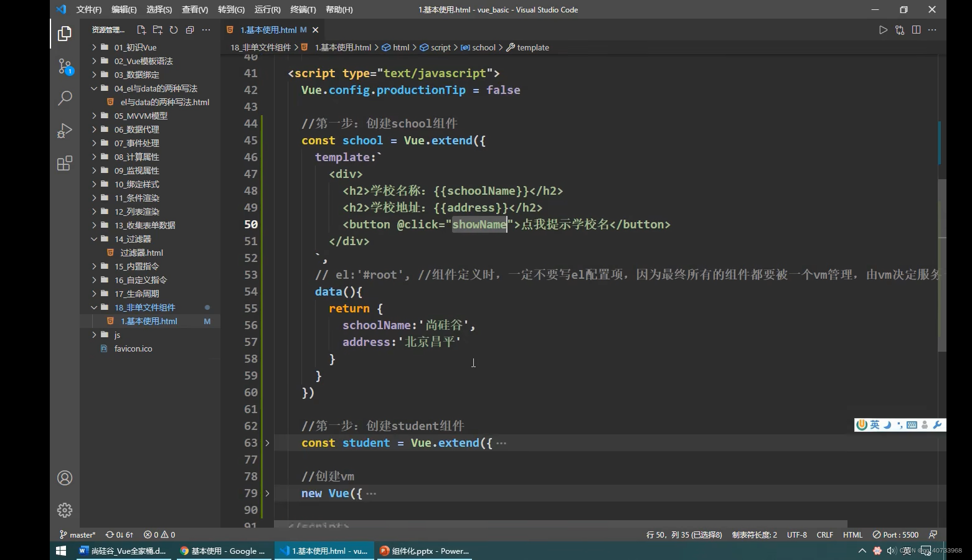Create a new file in explorer
Viewport: 972px width, 560px height.
click(x=141, y=30)
